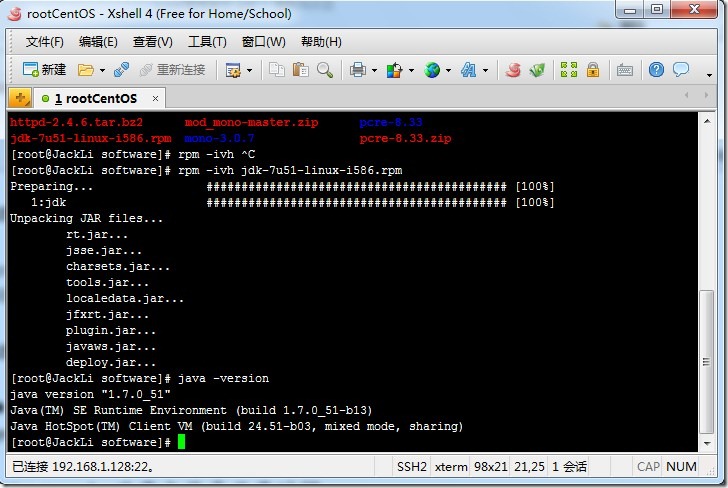Launch Xftp red swirl icon
Screen dimensions: 728x488
[x=513, y=70]
